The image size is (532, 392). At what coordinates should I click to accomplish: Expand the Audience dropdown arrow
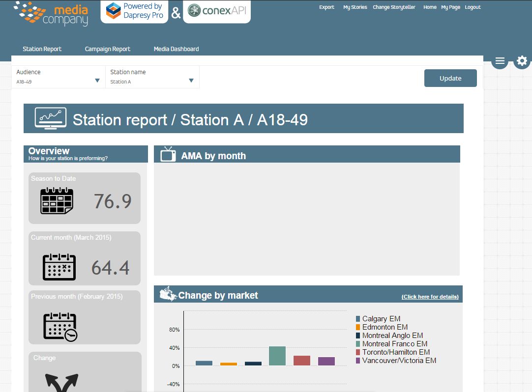point(97,81)
